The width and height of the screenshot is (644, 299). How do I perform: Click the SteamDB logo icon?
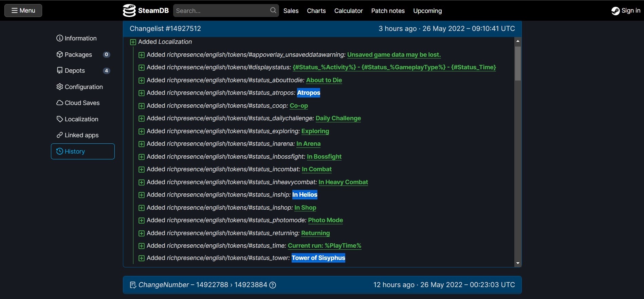tap(129, 11)
